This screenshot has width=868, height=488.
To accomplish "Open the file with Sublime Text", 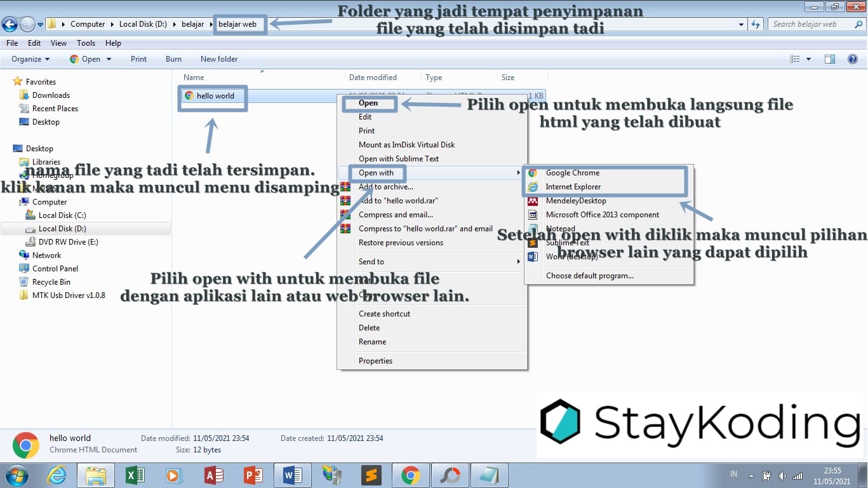I will coord(567,242).
